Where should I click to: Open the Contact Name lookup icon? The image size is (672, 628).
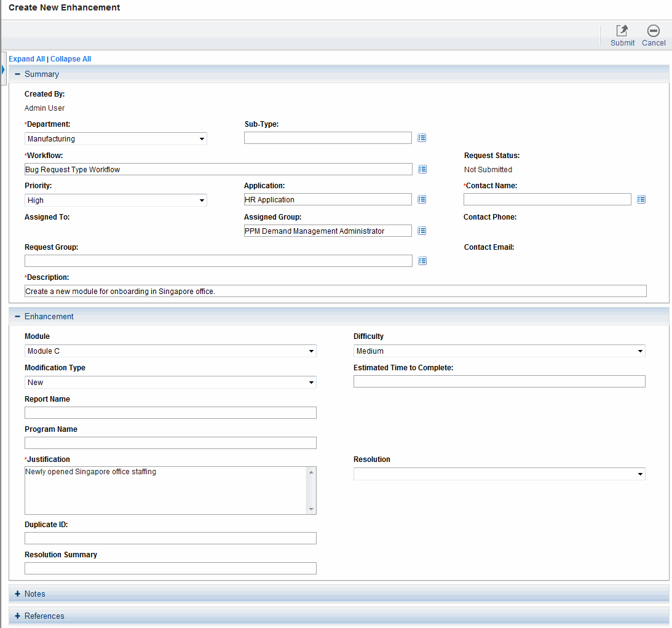[641, 199]
